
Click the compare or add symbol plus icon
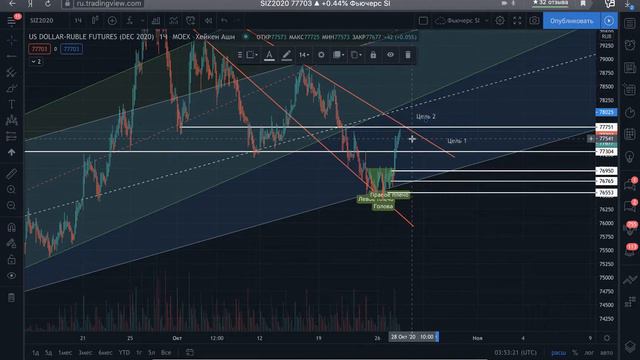click(112, 20)
